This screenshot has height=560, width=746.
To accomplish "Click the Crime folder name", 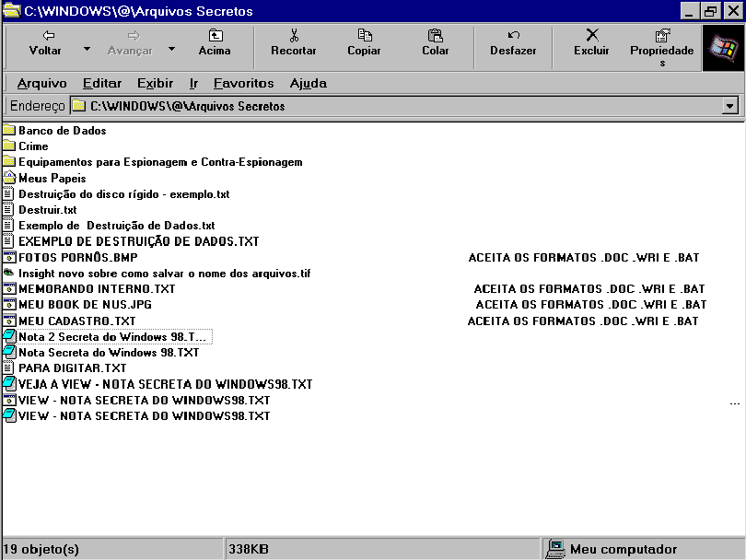I will tap(33, 146).
